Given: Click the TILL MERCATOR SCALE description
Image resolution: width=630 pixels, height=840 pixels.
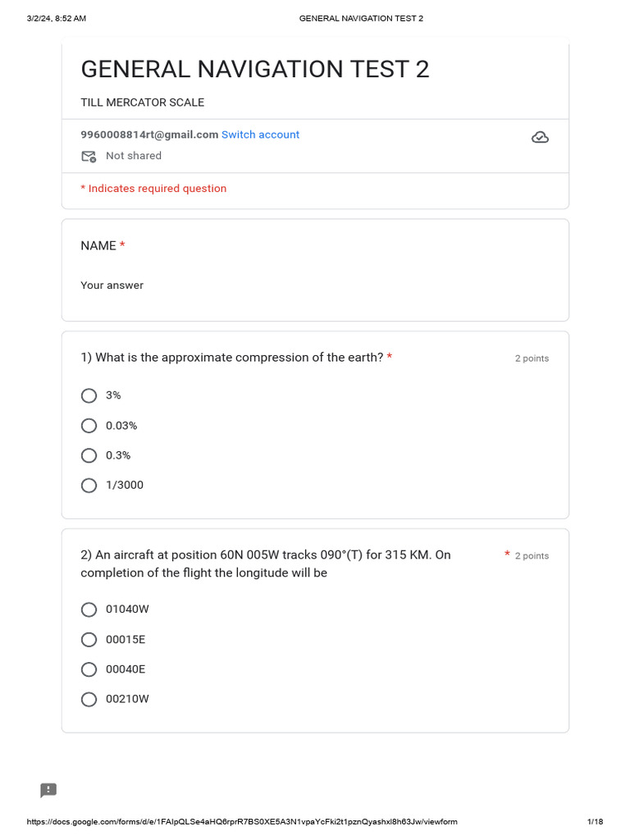Looking at the screenshot, I should pos(142,103).
